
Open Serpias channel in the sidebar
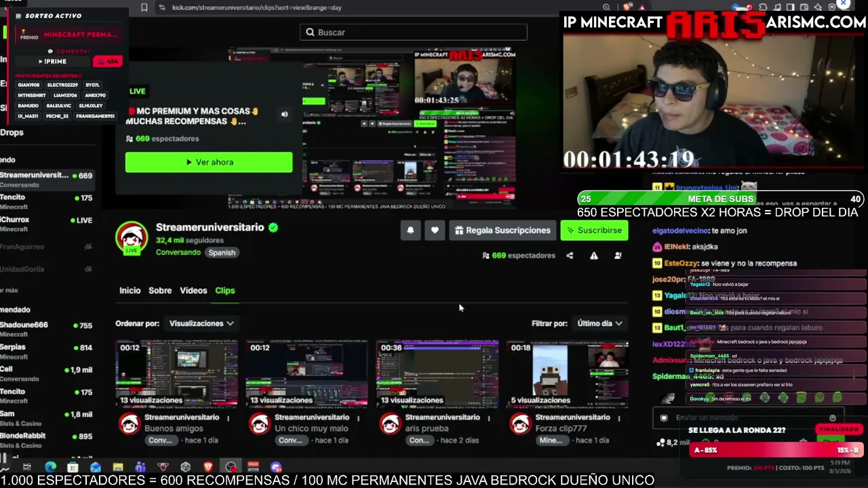(46, 351)
